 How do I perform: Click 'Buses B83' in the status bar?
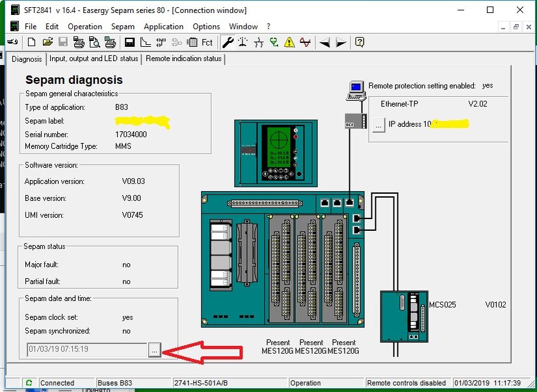[114, 383]
